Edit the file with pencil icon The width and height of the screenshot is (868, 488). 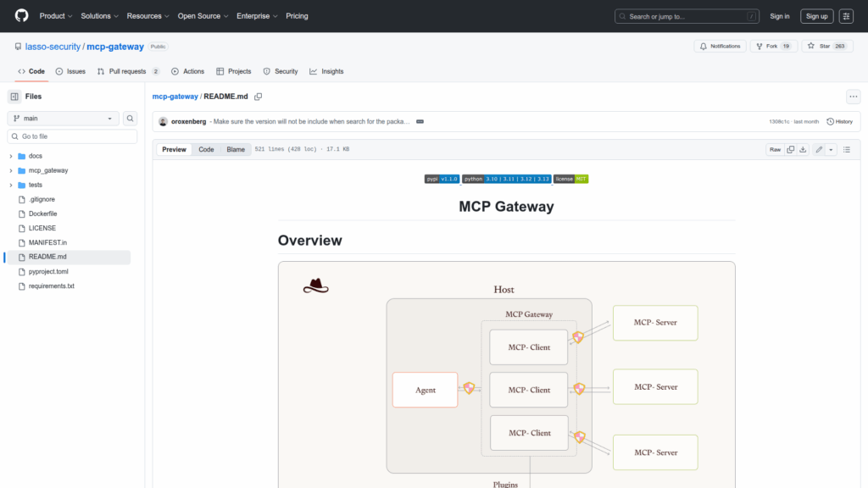point(819,149)
